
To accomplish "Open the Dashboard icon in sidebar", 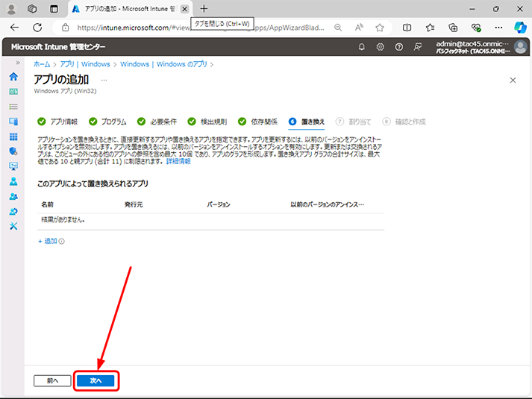I will (13, 92).
